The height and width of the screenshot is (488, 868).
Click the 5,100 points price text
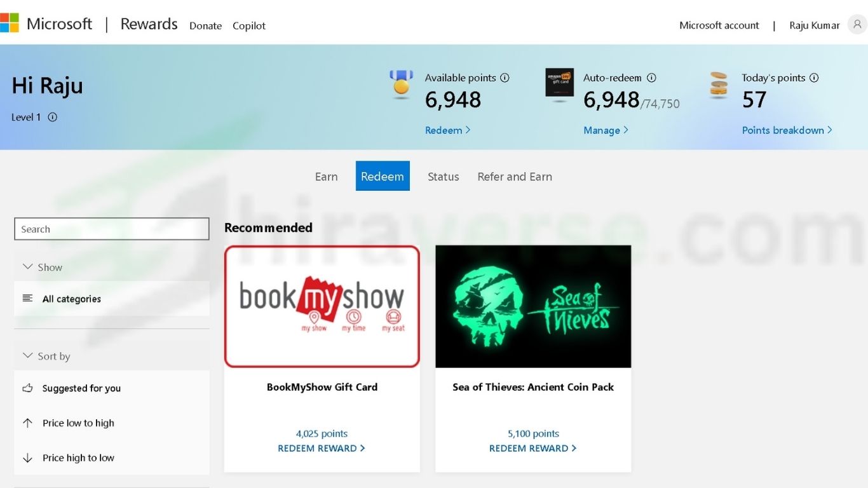tap(533, 434)
